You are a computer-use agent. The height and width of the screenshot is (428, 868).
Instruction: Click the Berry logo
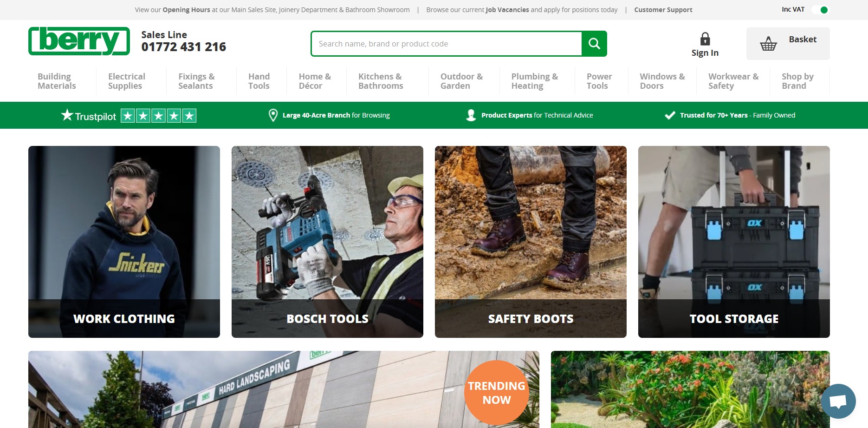[79, 41]
